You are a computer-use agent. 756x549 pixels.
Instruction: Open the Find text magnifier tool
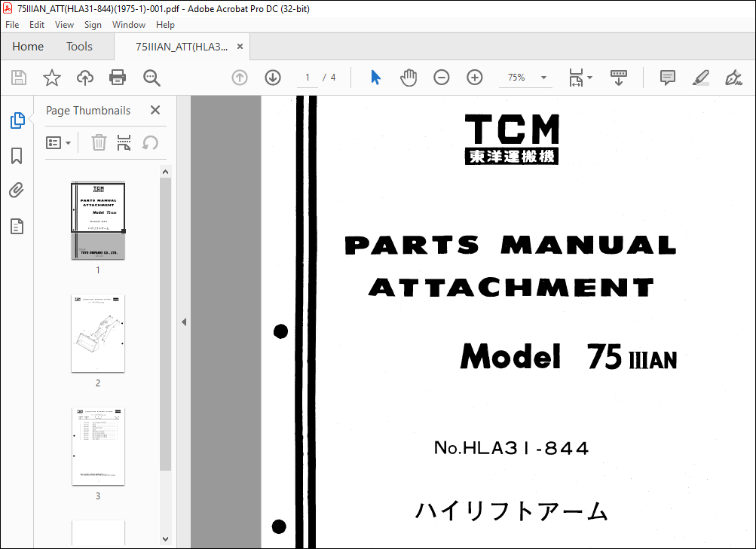coord(152,78)
